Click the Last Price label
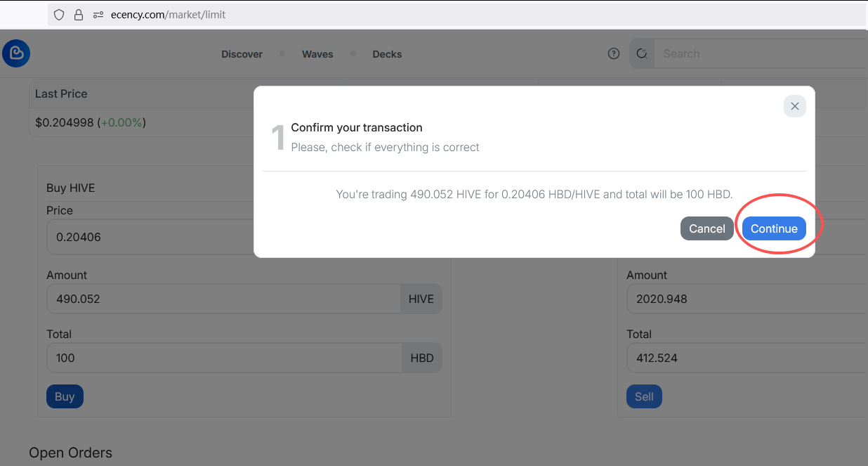Screen dimensions: 868x466 [61, 93]
